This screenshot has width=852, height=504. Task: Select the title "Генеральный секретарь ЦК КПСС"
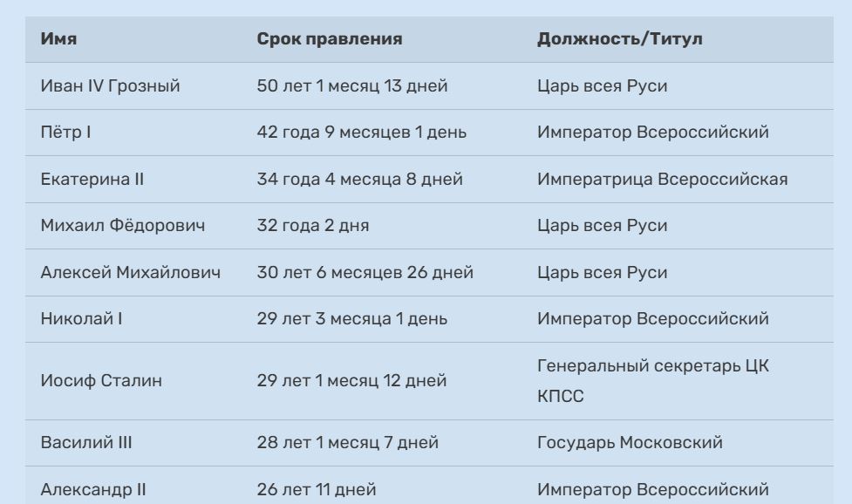pyautogui.click(x=652, y=381)
